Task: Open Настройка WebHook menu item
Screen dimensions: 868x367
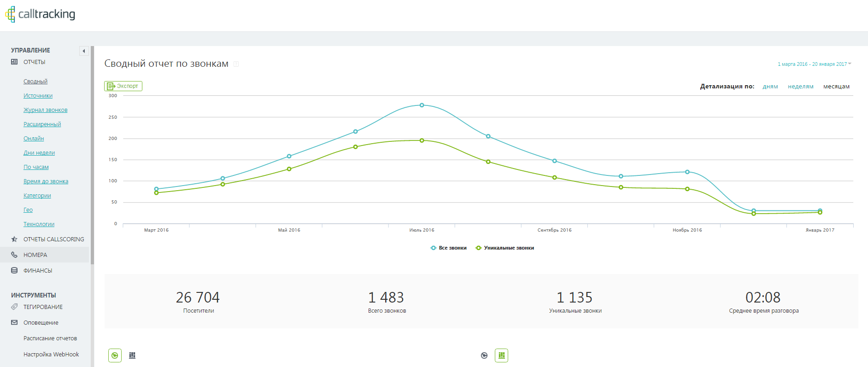Action: 51,355
